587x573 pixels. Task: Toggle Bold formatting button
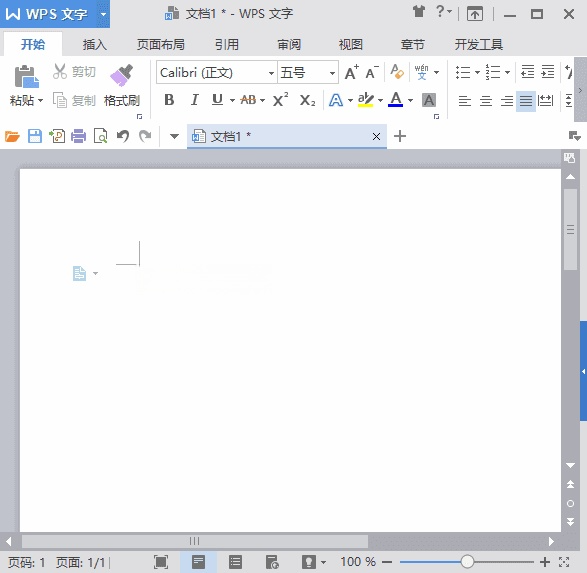pos(169,100)
